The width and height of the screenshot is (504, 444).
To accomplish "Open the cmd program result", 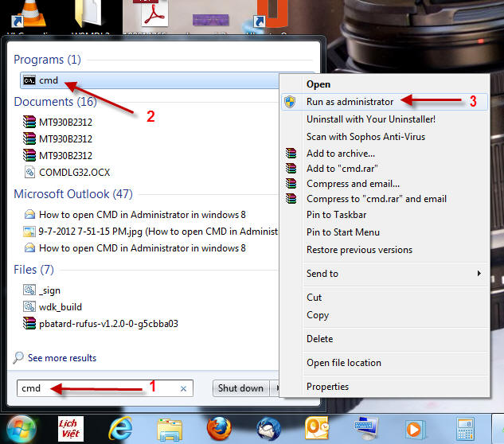I will point(150,80).
